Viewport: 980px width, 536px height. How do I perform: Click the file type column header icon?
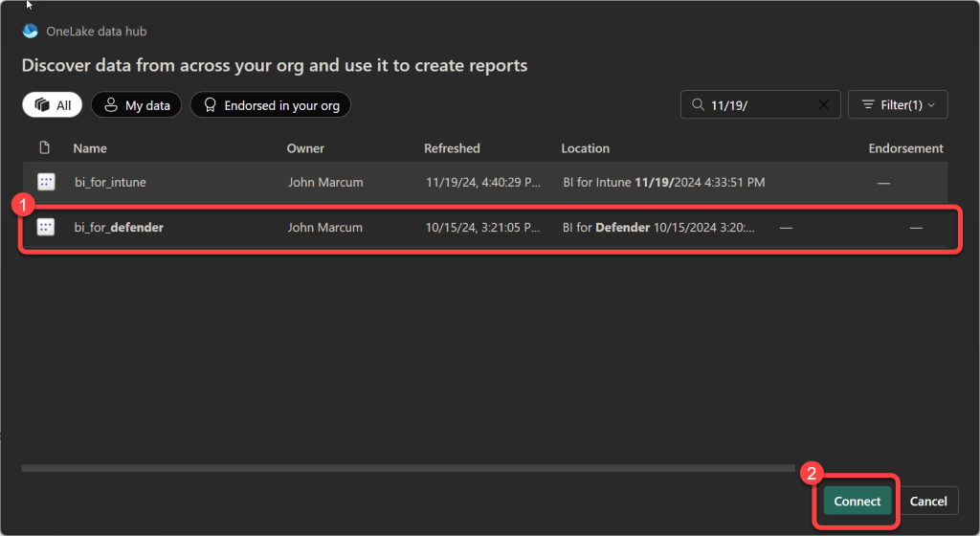click(44, 147)
